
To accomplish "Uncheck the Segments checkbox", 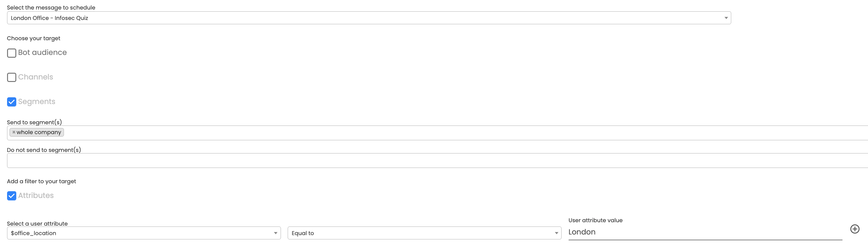I will pyautogui.click(x=11, y=102).
